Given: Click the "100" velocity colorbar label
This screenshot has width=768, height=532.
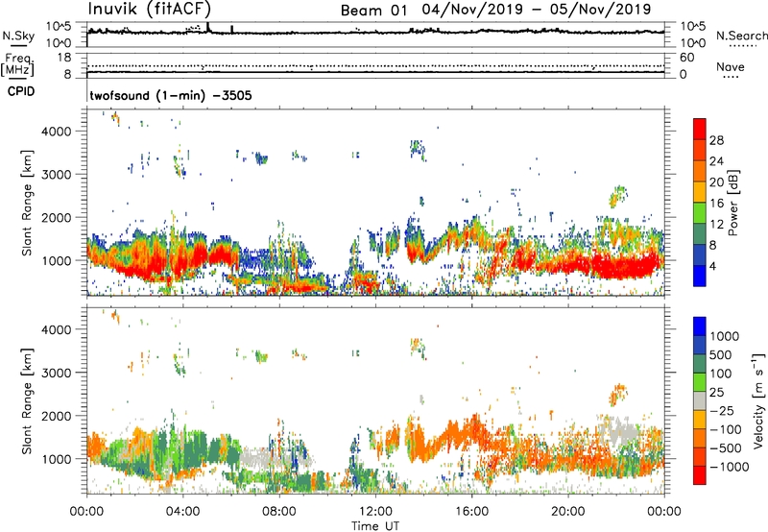Looking at the screenshot, I should (x=721, y=374).
